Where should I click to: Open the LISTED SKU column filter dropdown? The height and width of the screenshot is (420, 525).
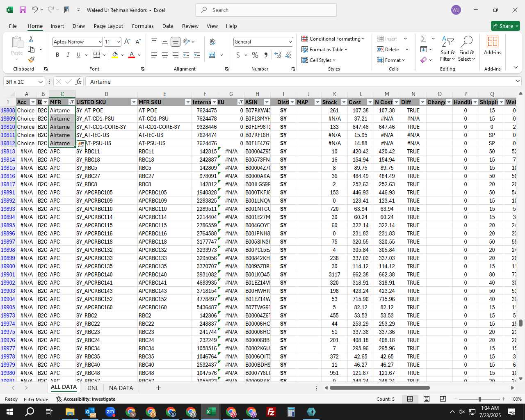pyautogui.click(x=133, y=102)
